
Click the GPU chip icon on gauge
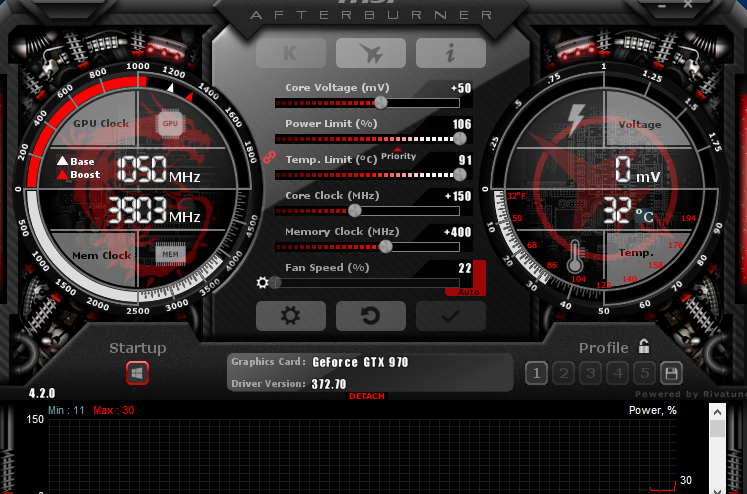click(x=170, y=124)
